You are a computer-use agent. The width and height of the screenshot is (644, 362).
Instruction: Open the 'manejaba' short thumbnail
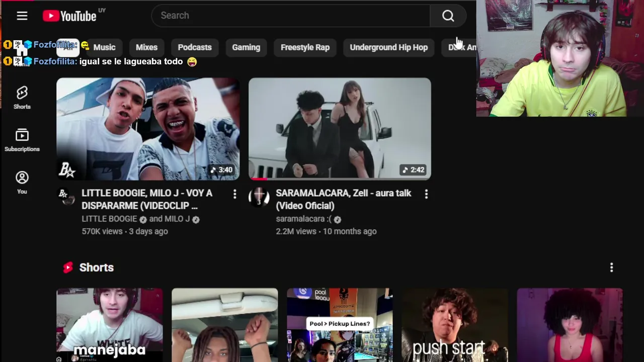coord(110,325)
